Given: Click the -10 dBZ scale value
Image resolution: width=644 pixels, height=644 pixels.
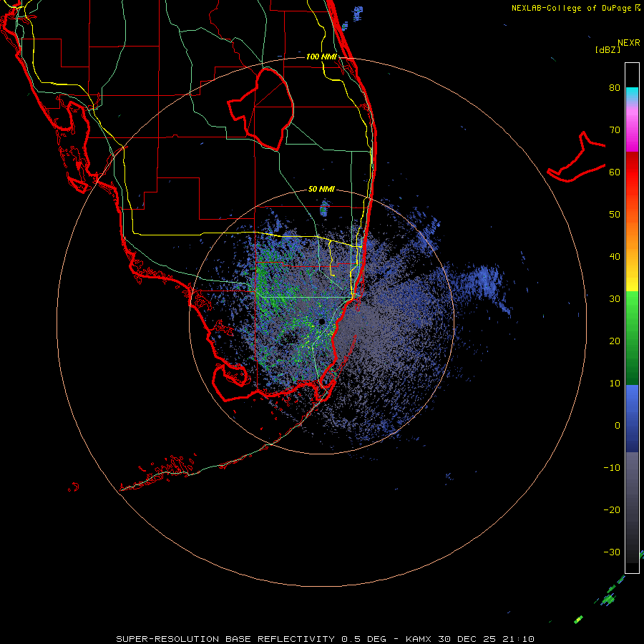Looking at the screenshot, I should [612, 467].
